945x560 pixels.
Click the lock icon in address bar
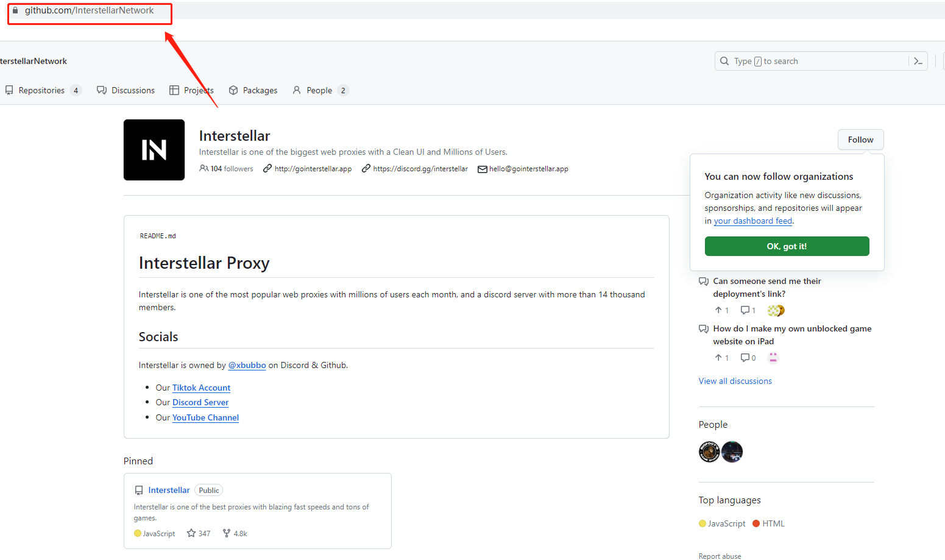[15, 10]
